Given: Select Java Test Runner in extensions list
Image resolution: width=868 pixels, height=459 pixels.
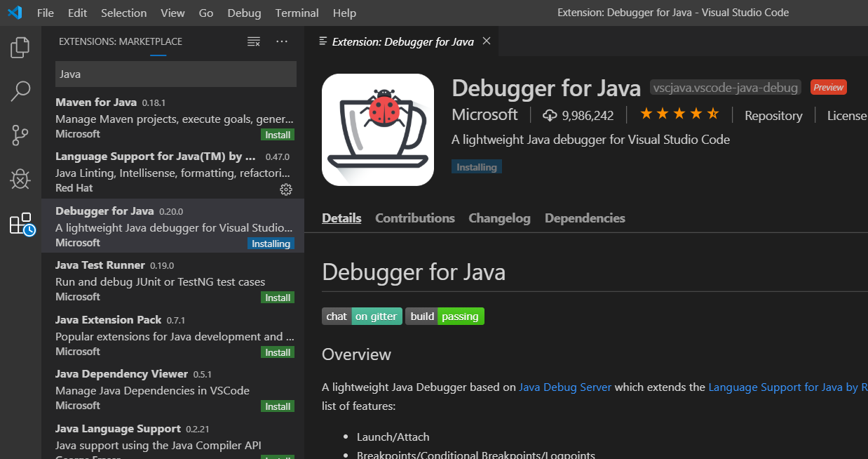Looking at the screenshot, I should [172, 280].
